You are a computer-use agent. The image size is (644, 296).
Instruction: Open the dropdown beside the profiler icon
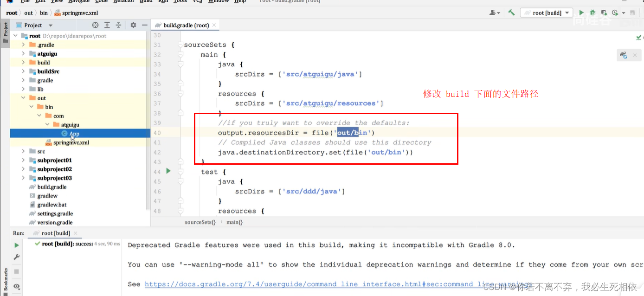[x=624, y=13]
